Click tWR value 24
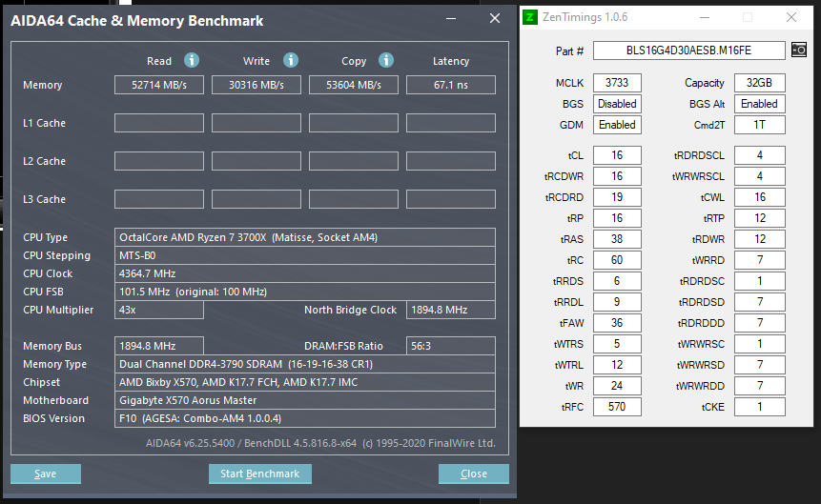This screenshot has height=504, width=821. [x=617, y=386]
